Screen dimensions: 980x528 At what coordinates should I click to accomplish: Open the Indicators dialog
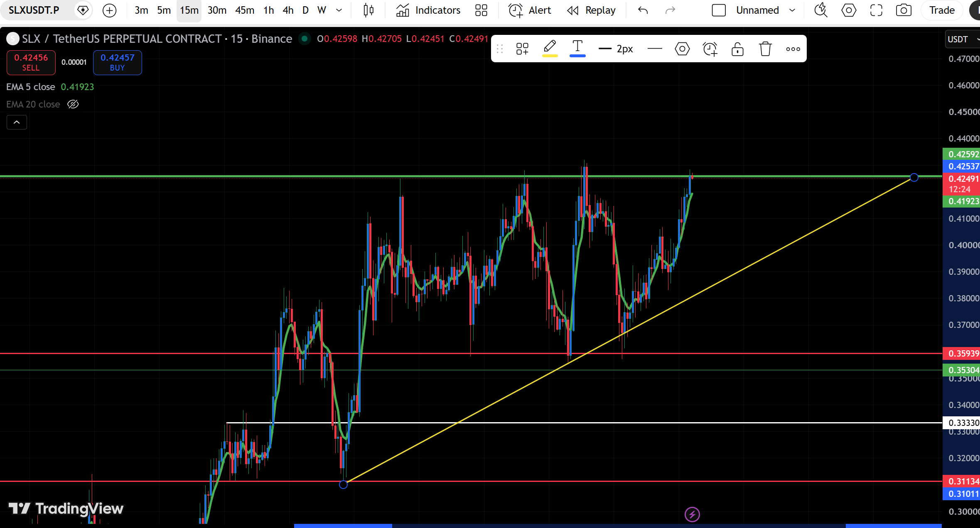(x=428, y=10)
